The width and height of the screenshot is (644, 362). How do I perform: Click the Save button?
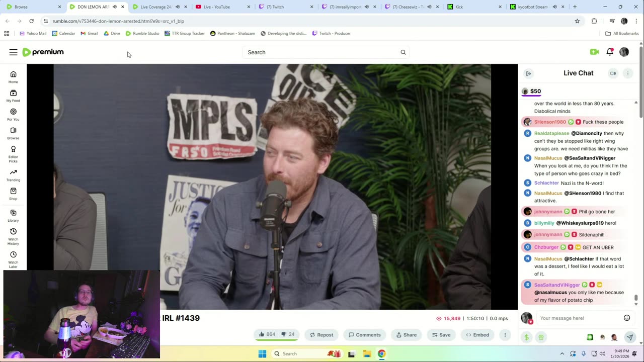(x=441, y=335)
